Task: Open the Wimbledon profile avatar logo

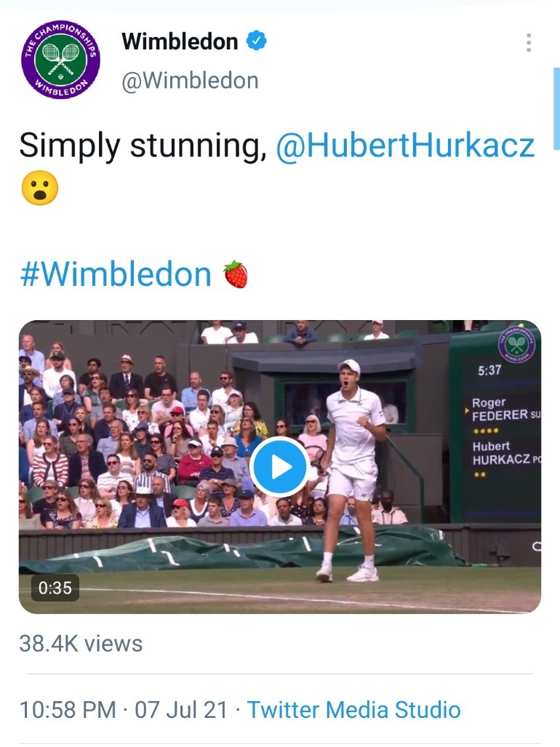Action: tap(60, 60)
